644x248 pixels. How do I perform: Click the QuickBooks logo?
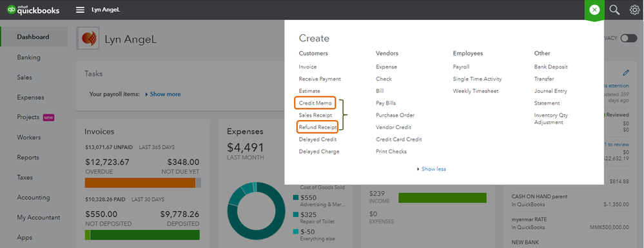33,10
